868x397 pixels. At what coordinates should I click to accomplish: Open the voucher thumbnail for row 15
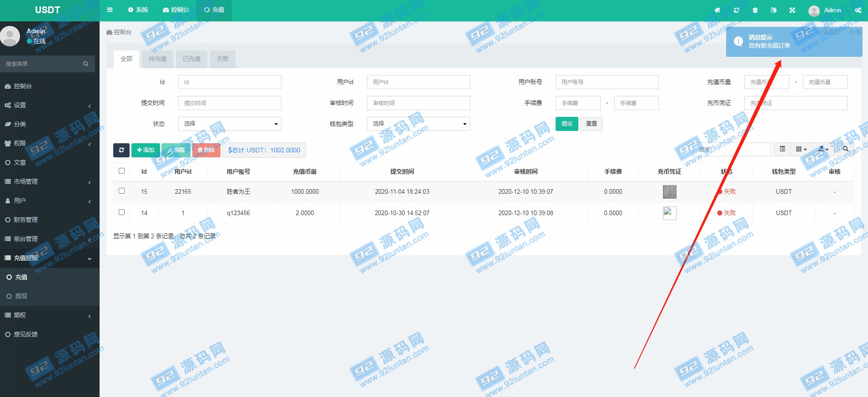[669, 192]
